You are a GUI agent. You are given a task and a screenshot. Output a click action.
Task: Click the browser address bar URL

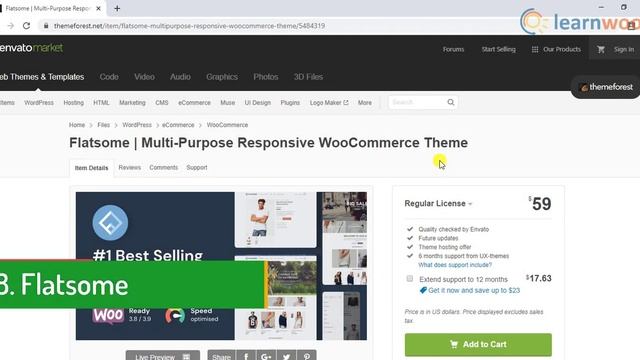point(189,26)
